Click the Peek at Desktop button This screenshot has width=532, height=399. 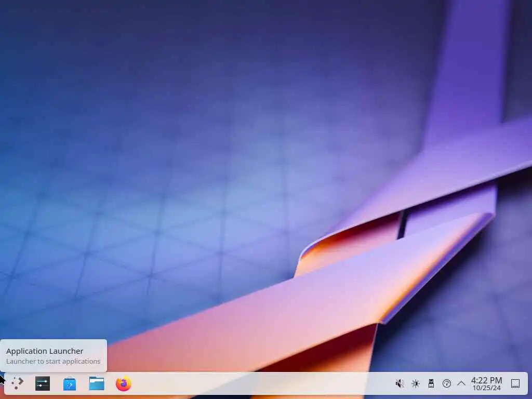[x=515, y=383]
